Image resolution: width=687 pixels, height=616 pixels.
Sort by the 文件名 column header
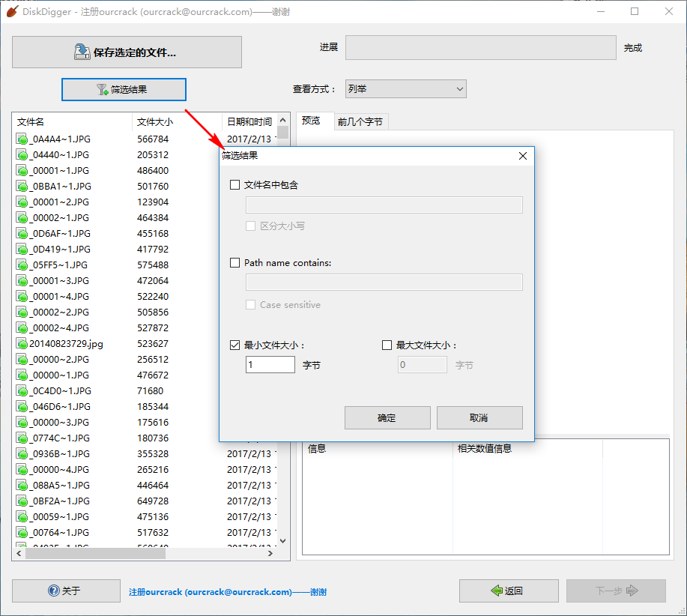[x=72, y=122]
